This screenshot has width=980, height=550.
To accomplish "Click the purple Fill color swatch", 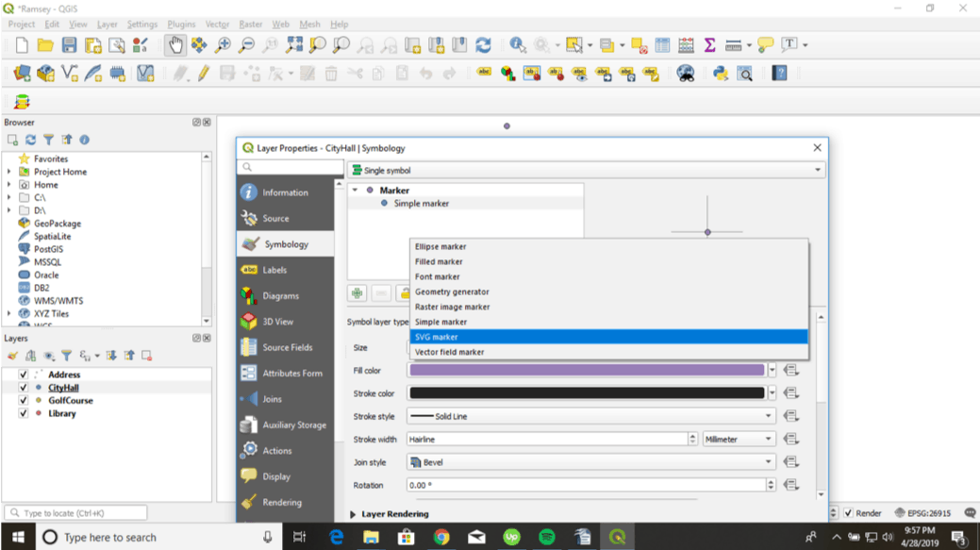I will tap(586, 371).
